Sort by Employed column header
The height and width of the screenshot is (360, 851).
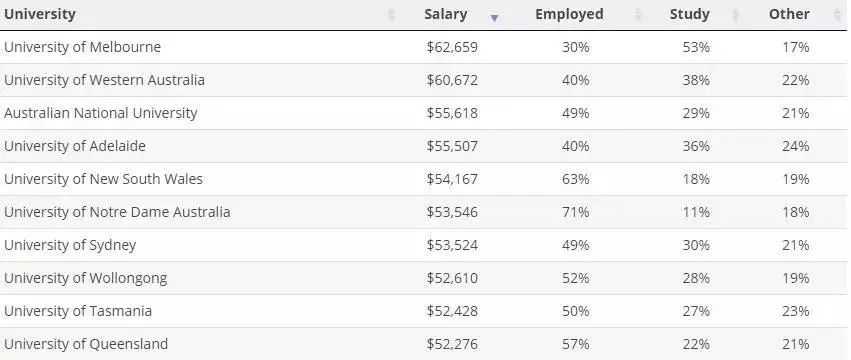569,14
